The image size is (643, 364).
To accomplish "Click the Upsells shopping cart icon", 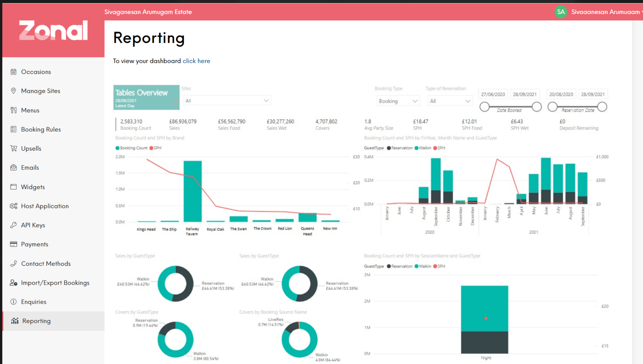I will pyautogui.click(x=13, y=148).
